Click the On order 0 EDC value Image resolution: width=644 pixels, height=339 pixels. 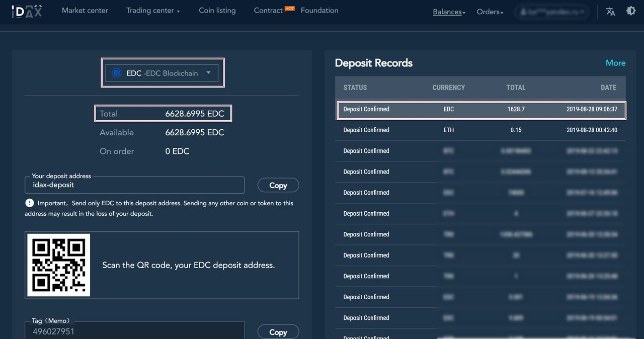pos(177,151)
